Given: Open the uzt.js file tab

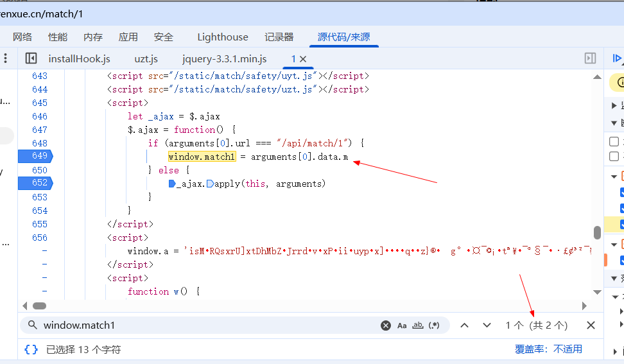Looking at the screenshot, I should coord(146,59).
